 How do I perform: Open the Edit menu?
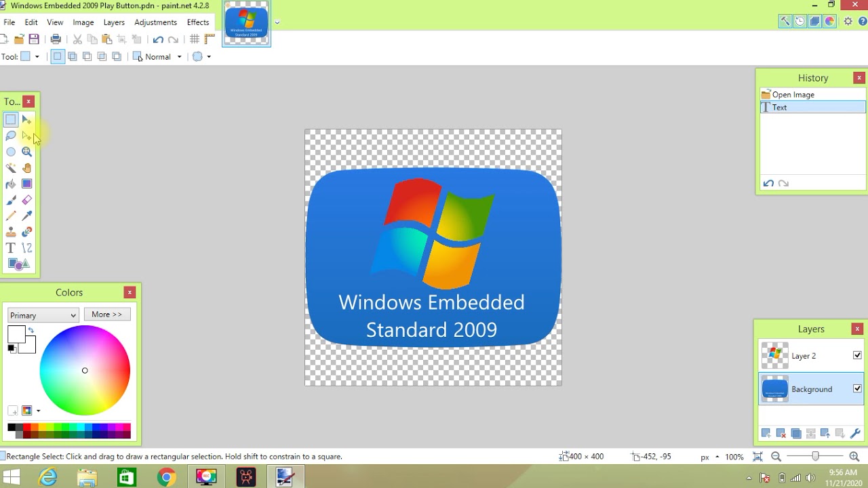tap(31, 22)
